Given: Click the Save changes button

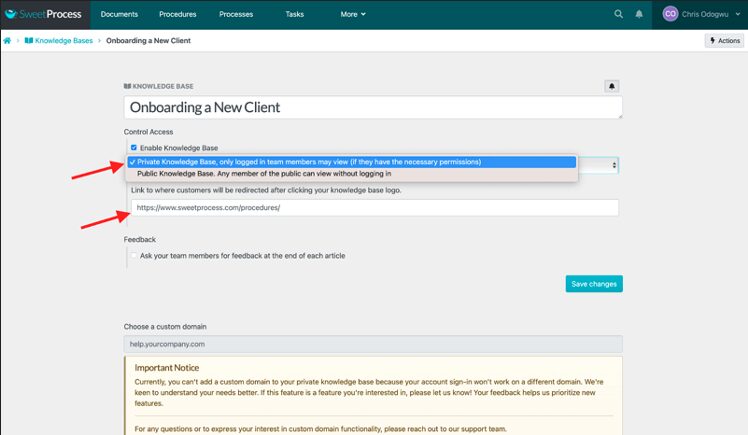Looking at the screenshot, I should point(593,284).
